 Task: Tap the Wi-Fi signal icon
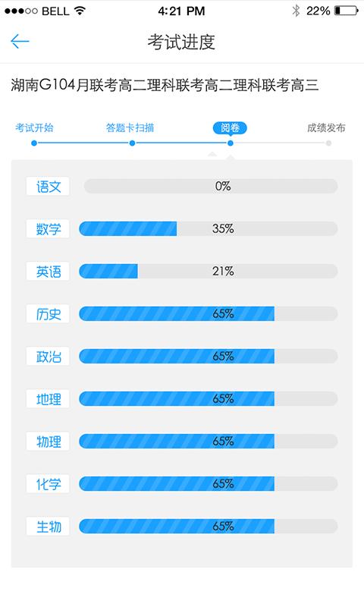point(80,11)
